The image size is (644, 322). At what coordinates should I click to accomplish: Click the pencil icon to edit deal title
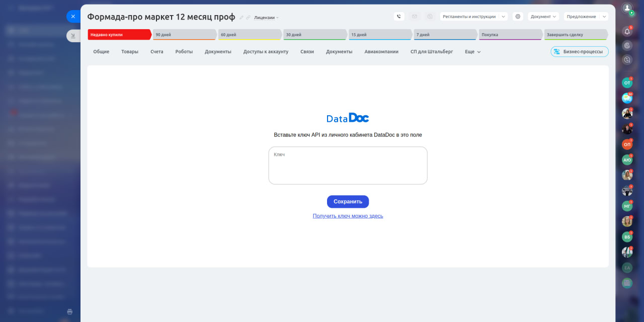tap(242, 18)
